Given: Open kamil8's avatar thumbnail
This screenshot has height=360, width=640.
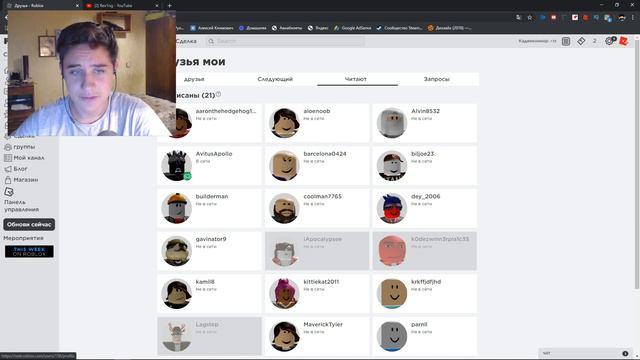Looking at the screenshot, I should [176, 293].
